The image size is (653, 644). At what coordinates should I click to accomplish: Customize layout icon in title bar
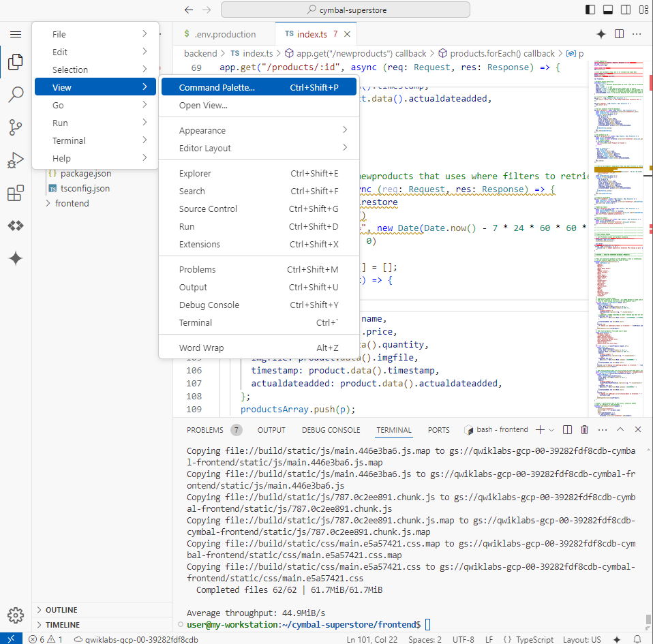(x=644, y=10)
